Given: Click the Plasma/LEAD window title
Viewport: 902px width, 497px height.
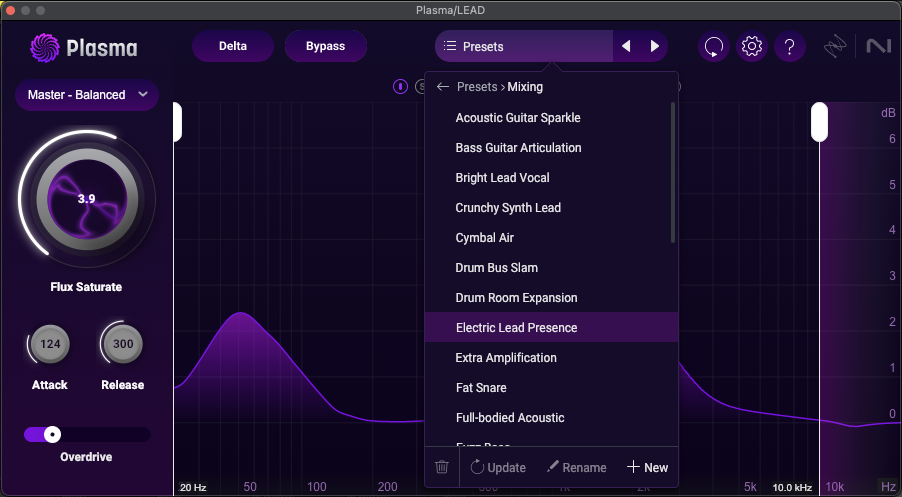Looking at the screenshot, I should [450, 10].
